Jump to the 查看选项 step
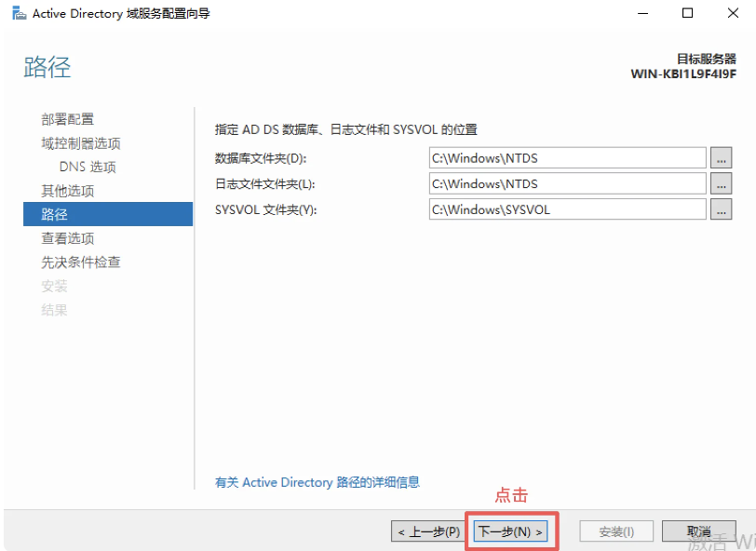Screen dimensions: 756x551 [x=67, y=238]
